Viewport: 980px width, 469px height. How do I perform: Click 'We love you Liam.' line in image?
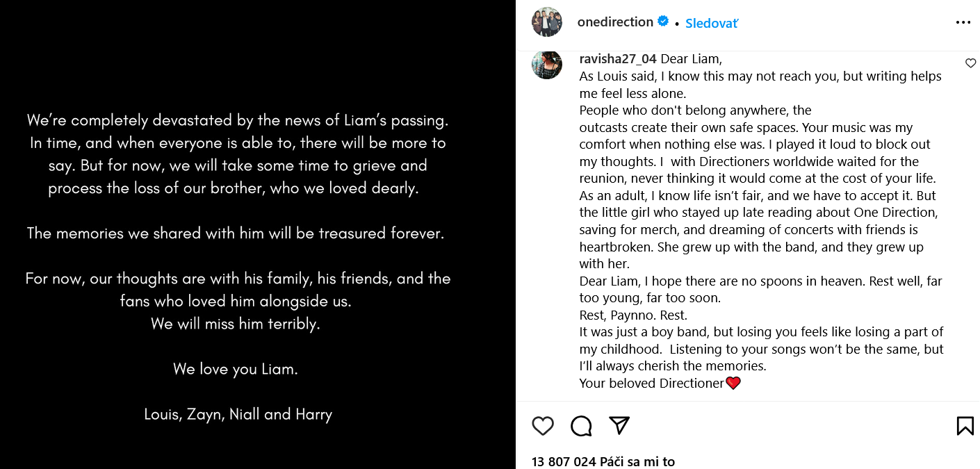pos(236,369)
